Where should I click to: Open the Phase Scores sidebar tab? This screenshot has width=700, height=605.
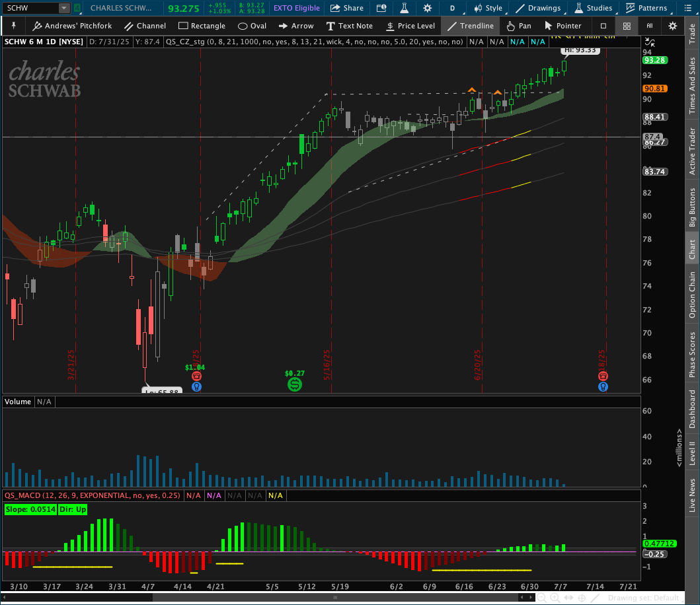tap(693, 355)
